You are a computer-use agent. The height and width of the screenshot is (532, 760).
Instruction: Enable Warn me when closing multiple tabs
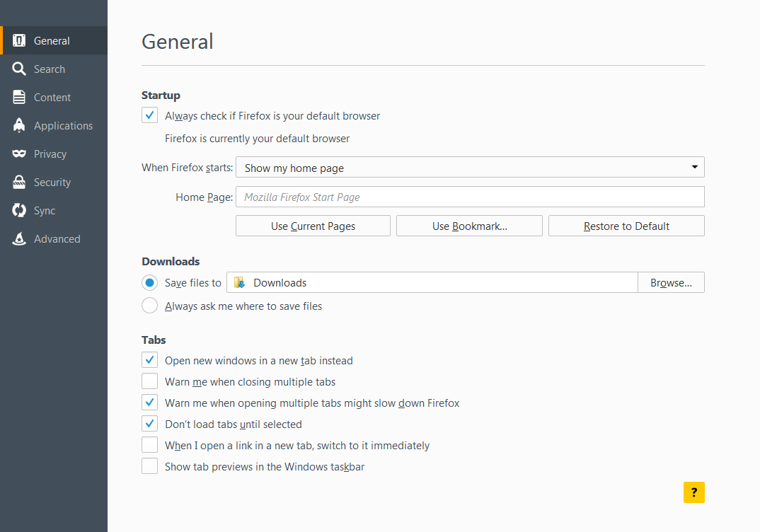click(x=149, y=381)
